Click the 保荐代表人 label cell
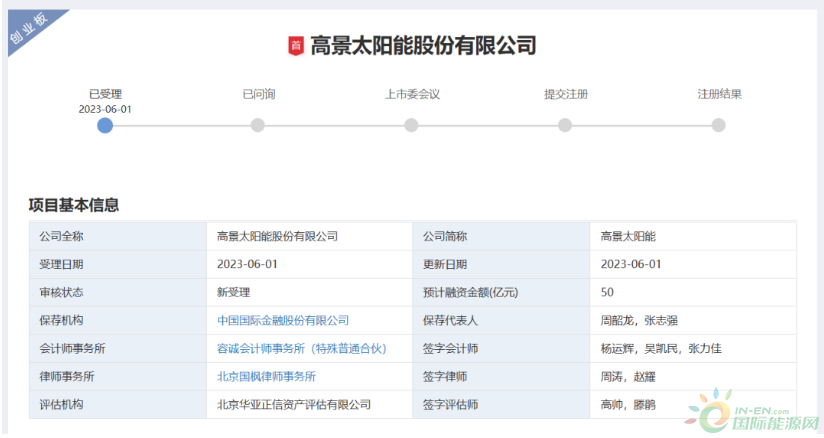The height and width of the screenshot is (438, 824). coord(501,320)
